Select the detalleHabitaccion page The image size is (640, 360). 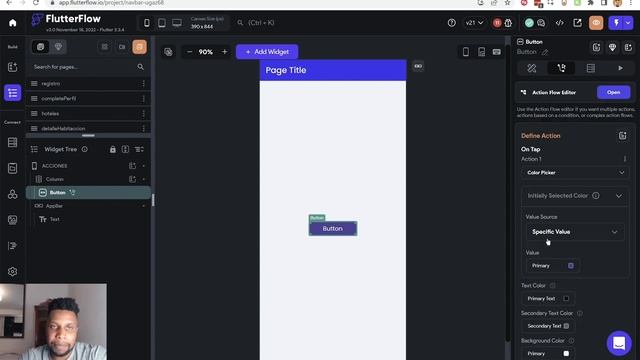click(88, 128)
